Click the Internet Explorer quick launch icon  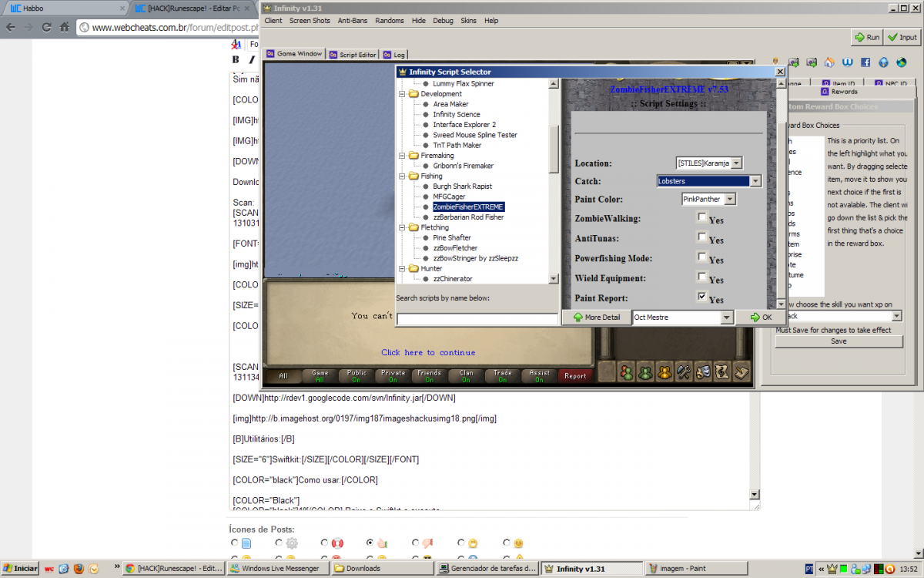point(64,569)
